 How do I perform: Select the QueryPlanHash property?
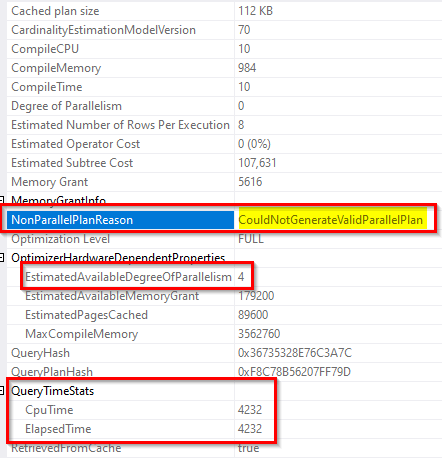52,372
